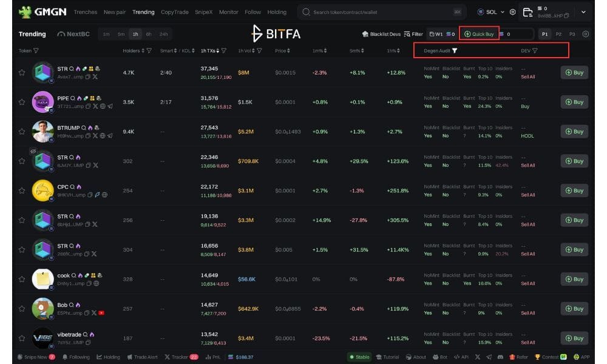Open the preset settings hexagon icon
Image resolution: width=607 pixels, height=364 pixels.
[586, 34]
